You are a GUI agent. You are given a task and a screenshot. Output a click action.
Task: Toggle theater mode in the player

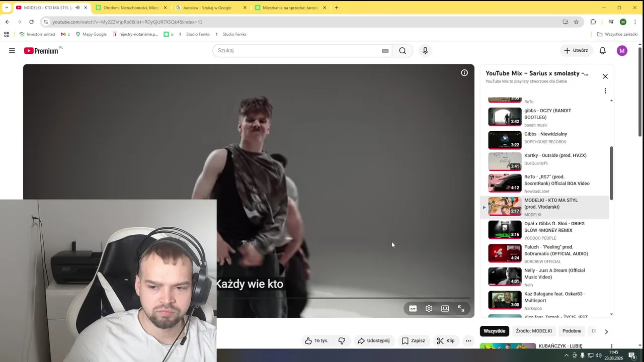(x=445, y=309)
